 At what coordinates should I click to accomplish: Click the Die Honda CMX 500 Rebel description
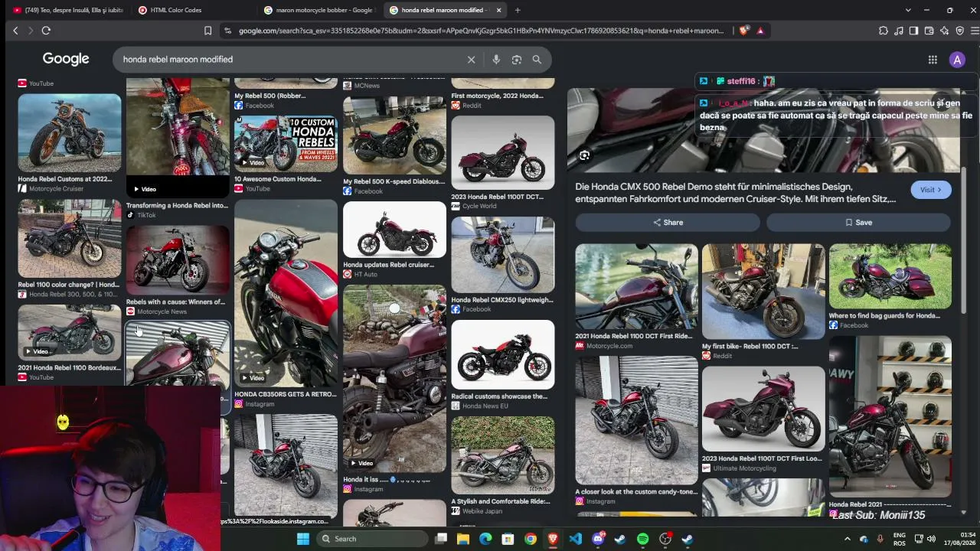(x=736, y=193)
